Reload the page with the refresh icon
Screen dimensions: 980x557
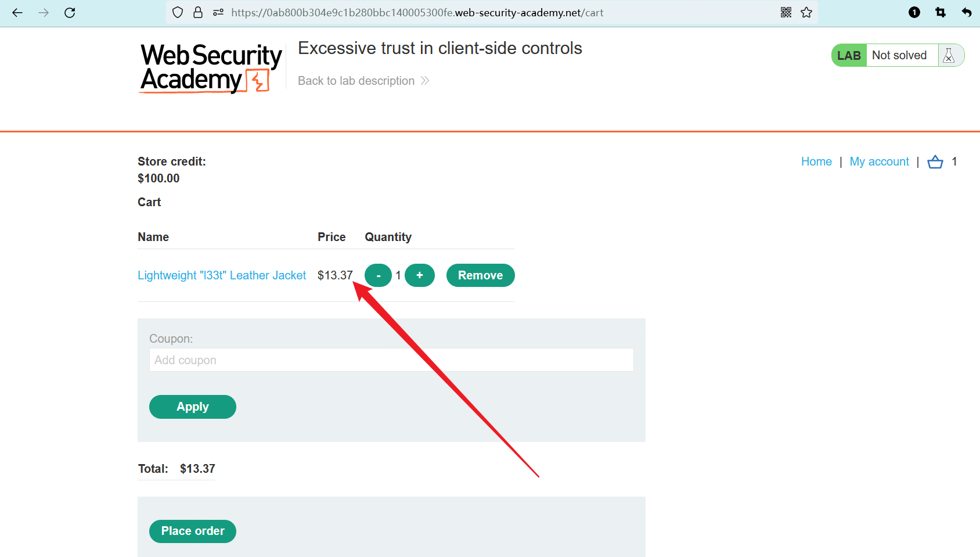[x=70, y=13]
